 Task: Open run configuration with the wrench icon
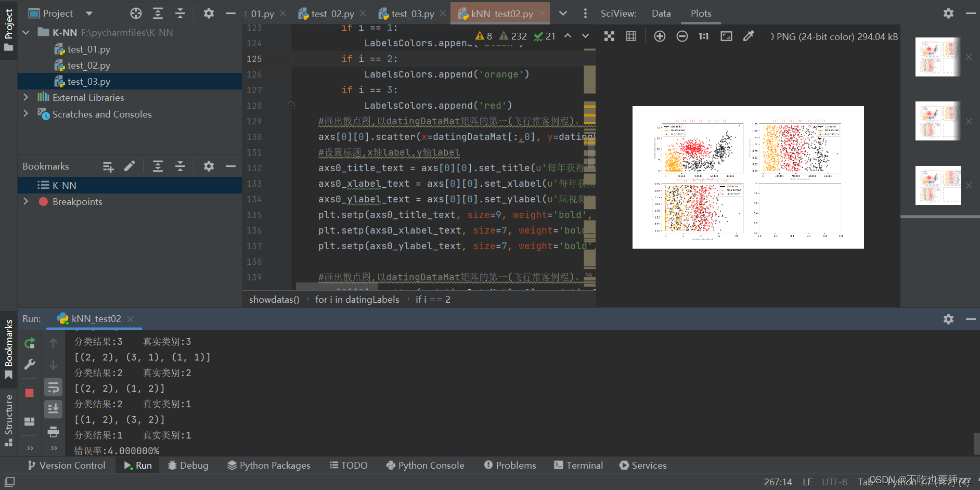30,365
